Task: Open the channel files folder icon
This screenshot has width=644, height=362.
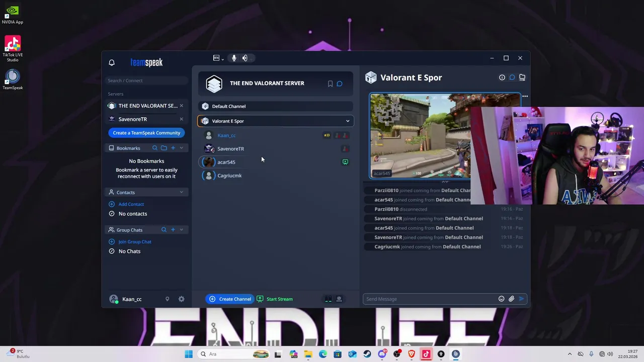Action: [x=522, y=77]
